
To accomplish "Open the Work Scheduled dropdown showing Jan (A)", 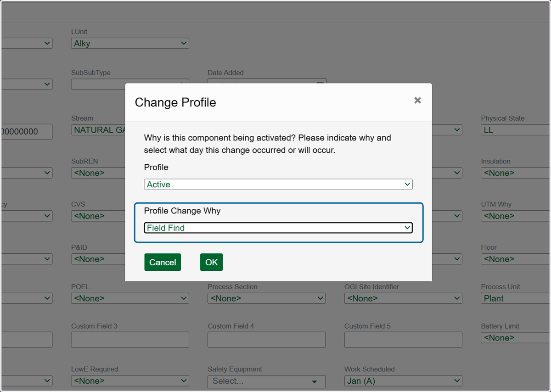I will click(403, 381).
